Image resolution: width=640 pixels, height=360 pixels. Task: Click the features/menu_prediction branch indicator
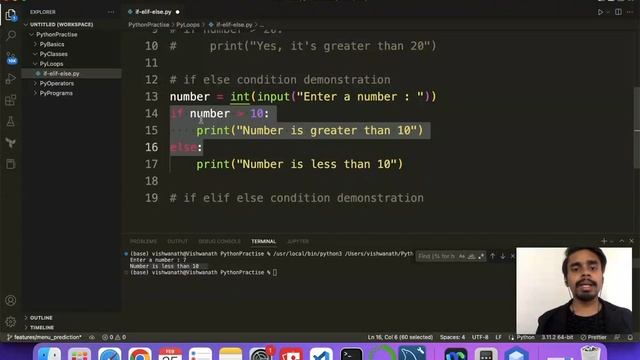44,338
